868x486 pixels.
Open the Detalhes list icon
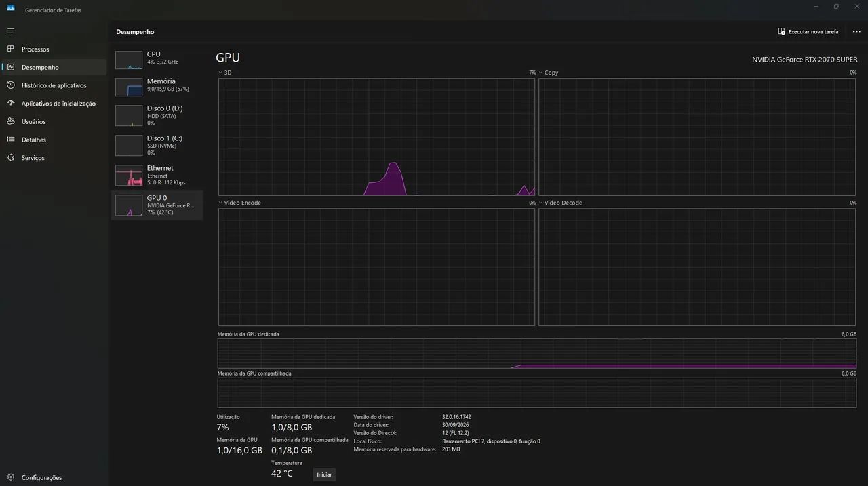pyautogui.click(x=11, y=140)
